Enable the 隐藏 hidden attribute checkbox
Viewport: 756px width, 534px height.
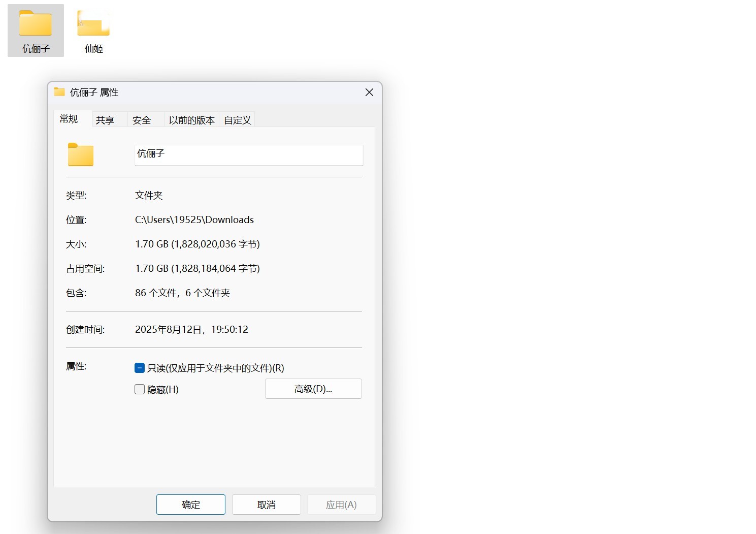(x=139, y=389)
